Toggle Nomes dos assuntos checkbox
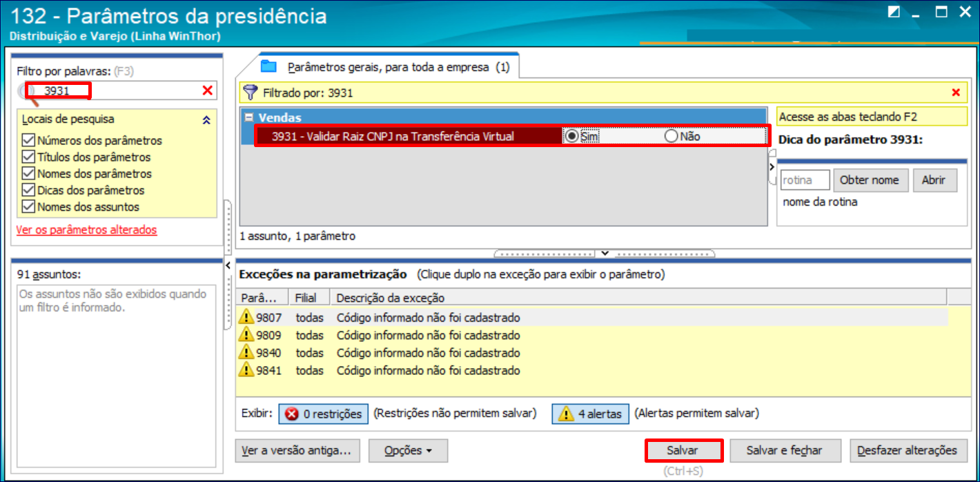980x482 pixels. tap(28, 206)
